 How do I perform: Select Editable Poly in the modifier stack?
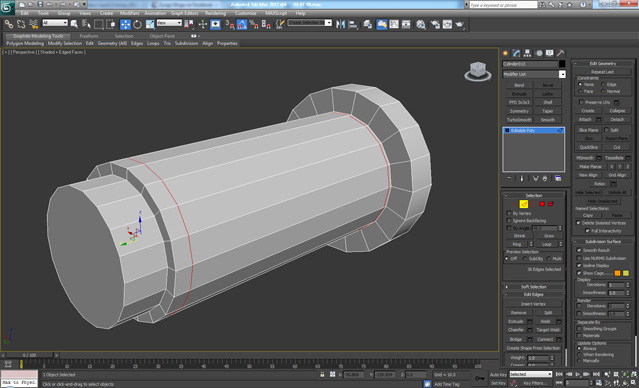point(533,130)
